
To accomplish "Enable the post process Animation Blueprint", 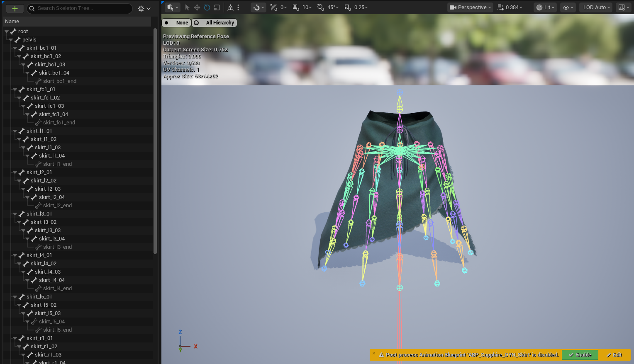I will tap(580, 355).
